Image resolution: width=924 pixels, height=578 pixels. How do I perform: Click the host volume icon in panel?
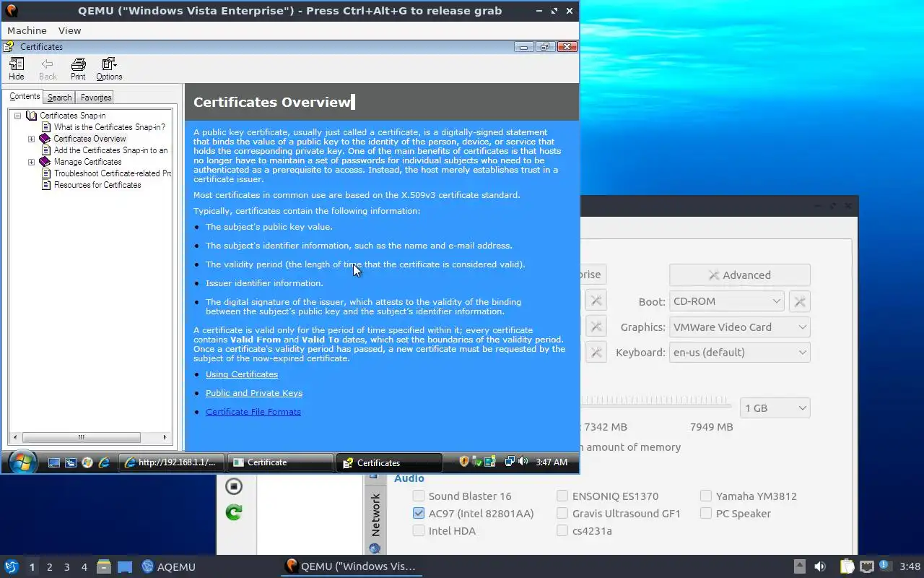point(820,566)
